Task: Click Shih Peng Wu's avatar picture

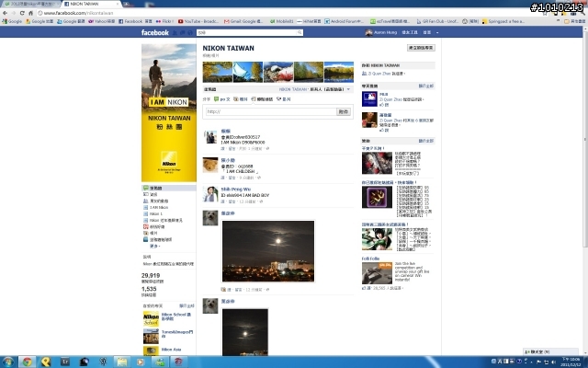Action: pyautogui.click(x=210, y=194)
